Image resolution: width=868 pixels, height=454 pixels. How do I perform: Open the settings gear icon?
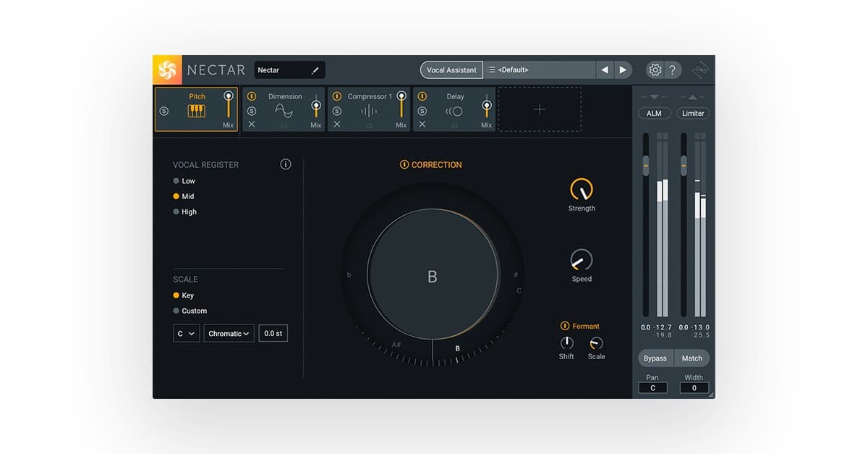click(x=655, y=70)
